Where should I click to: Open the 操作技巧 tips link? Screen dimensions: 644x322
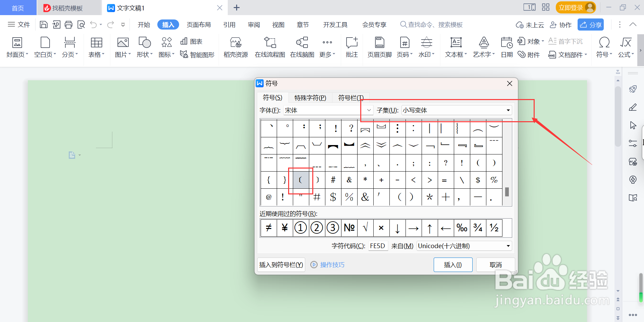pos(328,265)
